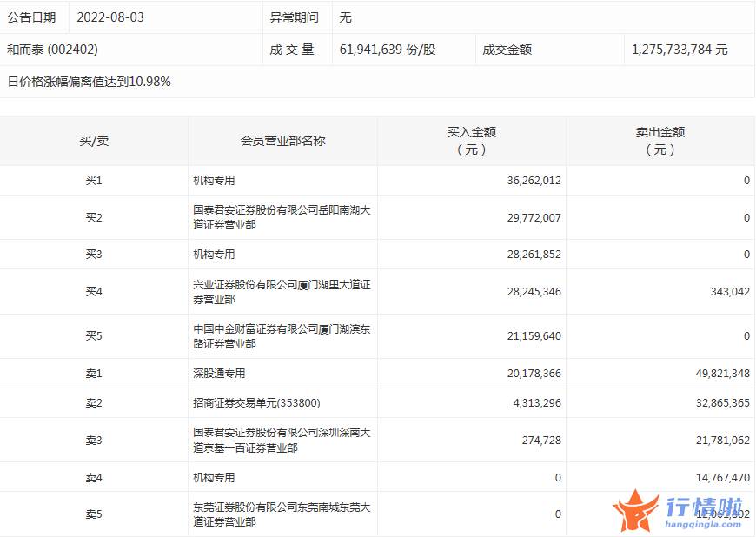Click buy amount 28,261,852

534,254
